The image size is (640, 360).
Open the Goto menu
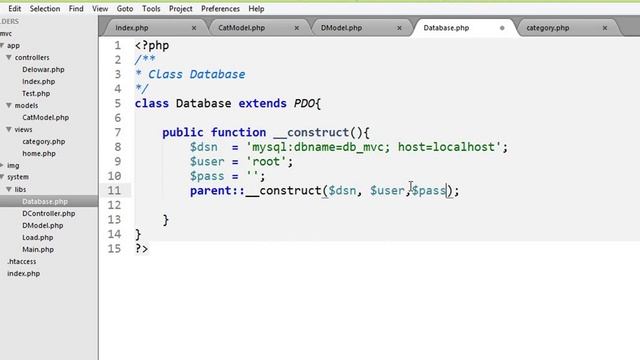125,9
